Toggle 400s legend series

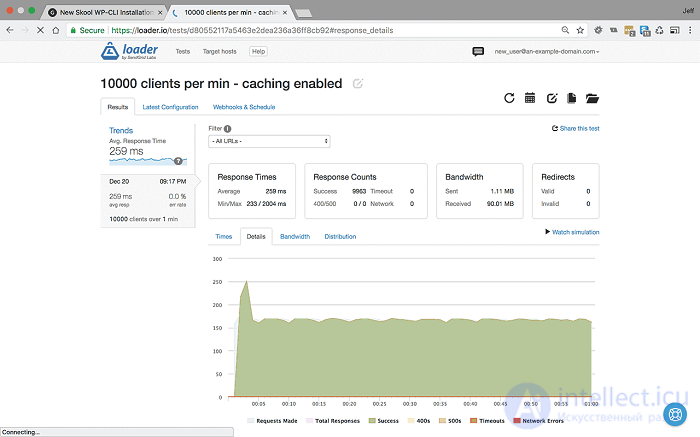[419, 420]
